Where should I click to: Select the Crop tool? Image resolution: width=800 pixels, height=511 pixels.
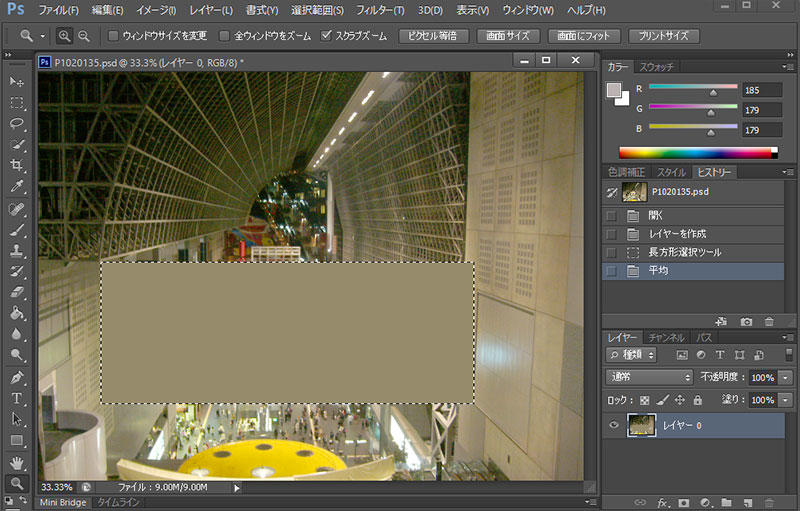[x=17, y=166]
